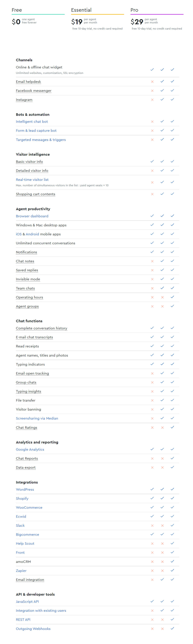
Task: Click the underlined Saved replies term
Action: (x=27, y=270)
